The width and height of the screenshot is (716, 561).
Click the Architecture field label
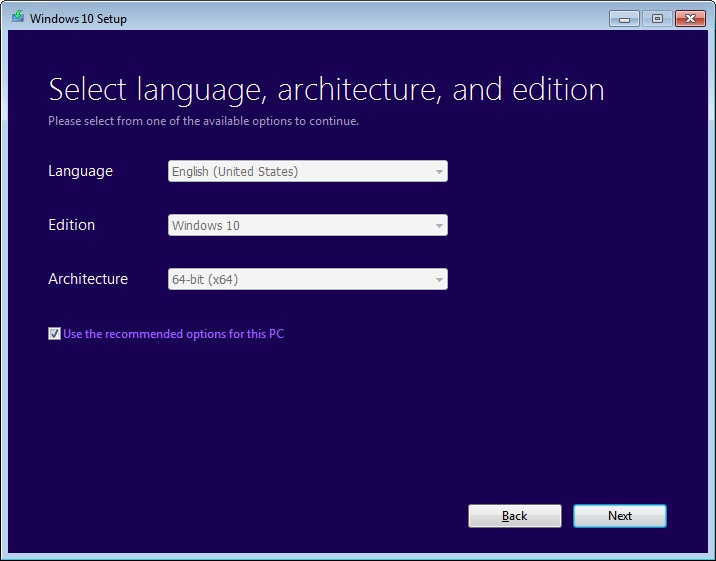click(88, 279)
